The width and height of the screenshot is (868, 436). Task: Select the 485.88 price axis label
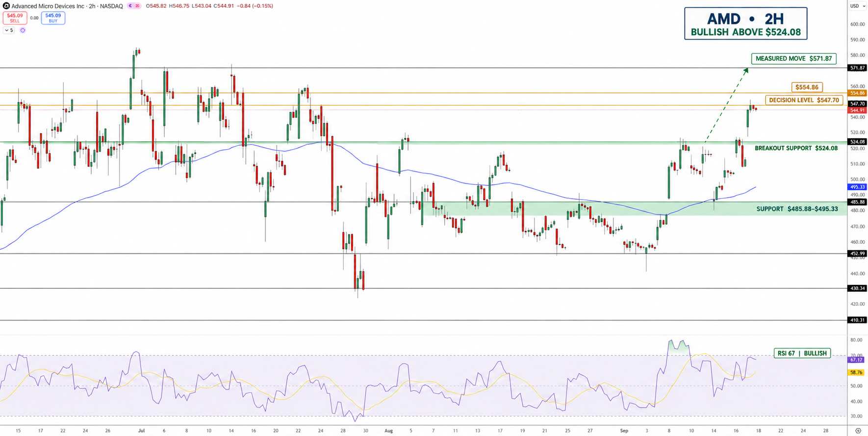(x=857, y=202)
